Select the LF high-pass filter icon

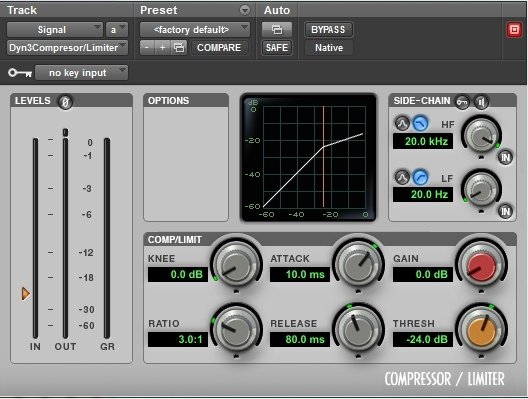[x=420, y=177]
